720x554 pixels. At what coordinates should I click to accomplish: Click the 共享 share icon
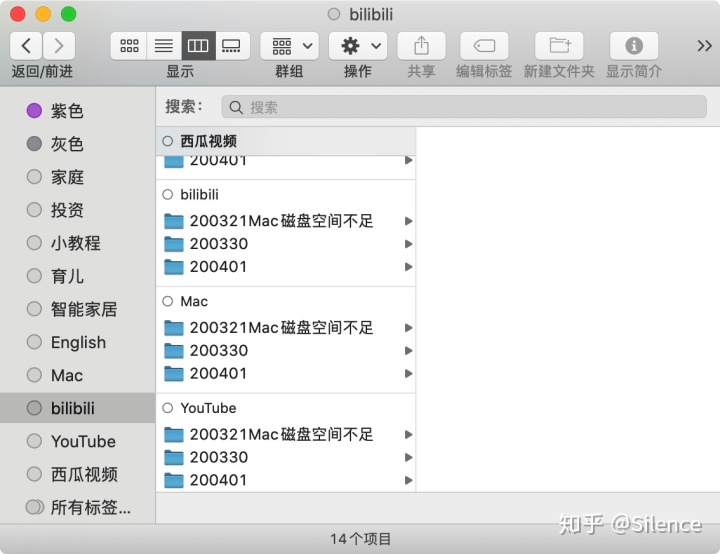coord(422,45)
